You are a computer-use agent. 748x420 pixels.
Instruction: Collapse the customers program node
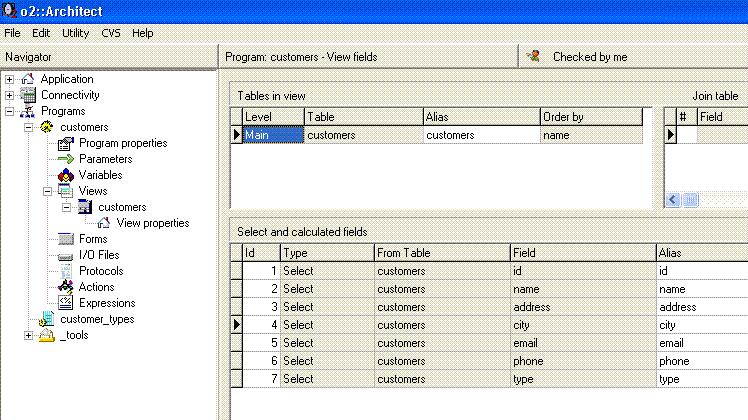29,127
